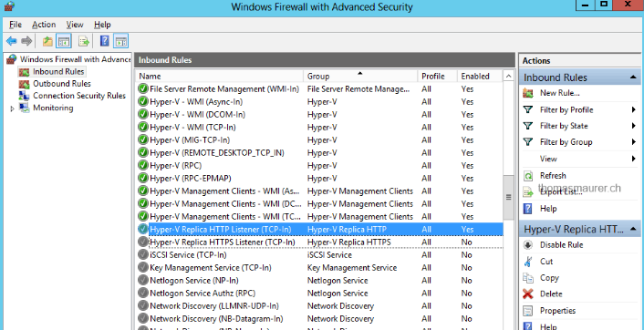This screenshot has width=644, height=330.
Task: Open the Filter by Profile submenu arrow
Action: tap(634, 109)
